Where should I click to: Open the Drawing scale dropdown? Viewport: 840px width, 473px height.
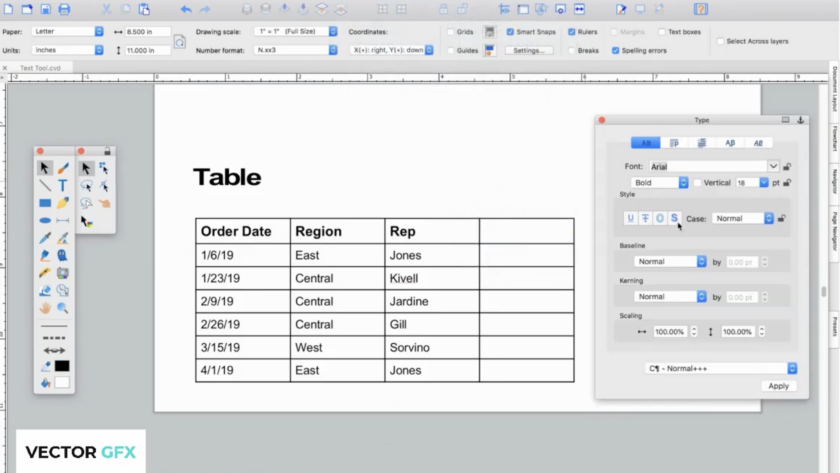(296, 32)
